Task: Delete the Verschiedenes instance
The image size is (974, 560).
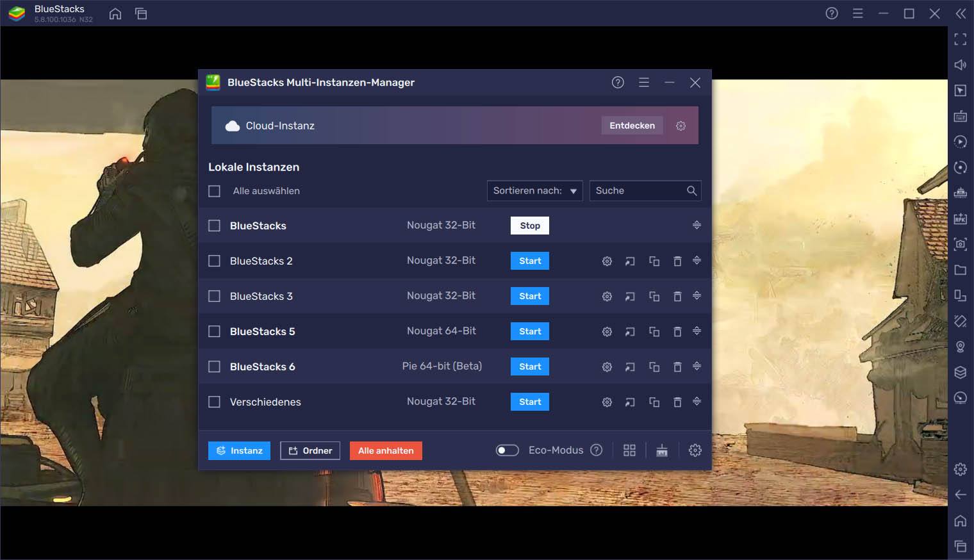Action: click(677, 402)
